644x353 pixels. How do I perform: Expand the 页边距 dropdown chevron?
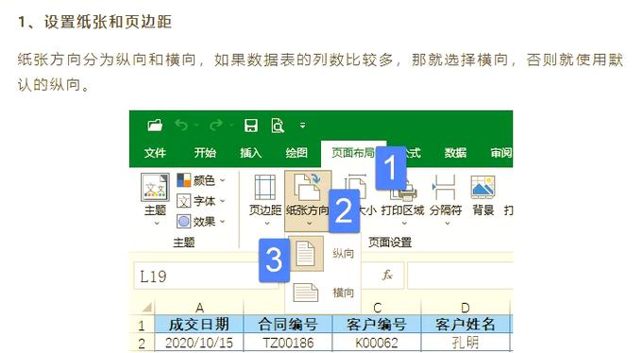(x=267, y=224)
